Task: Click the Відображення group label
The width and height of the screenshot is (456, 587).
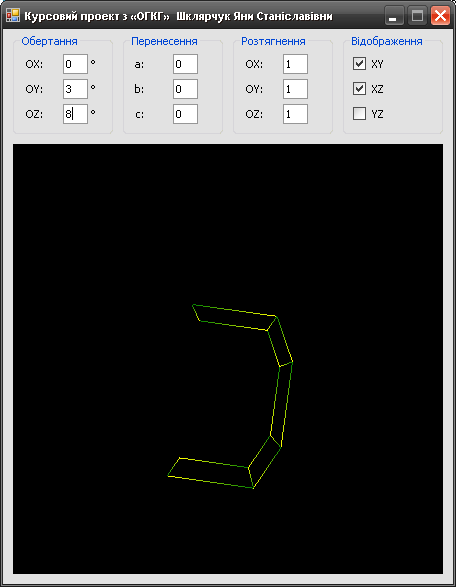Action: tap(387, 41)
